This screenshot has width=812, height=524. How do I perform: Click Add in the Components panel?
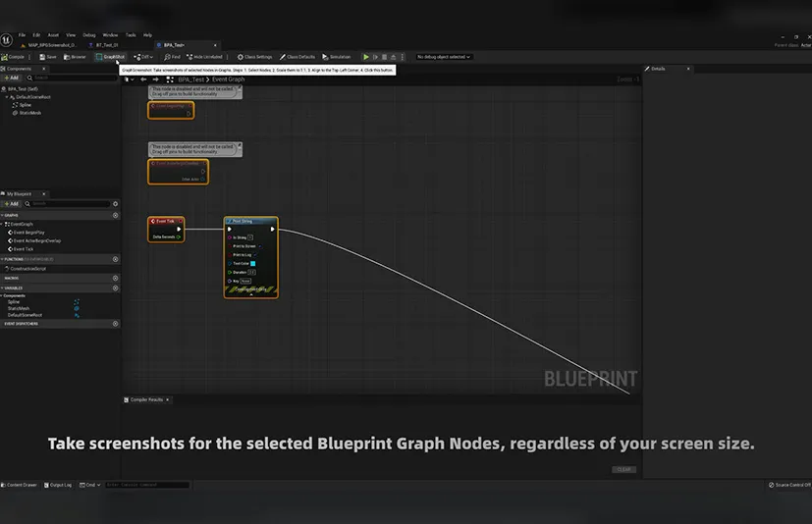click(x=11, y=78)
